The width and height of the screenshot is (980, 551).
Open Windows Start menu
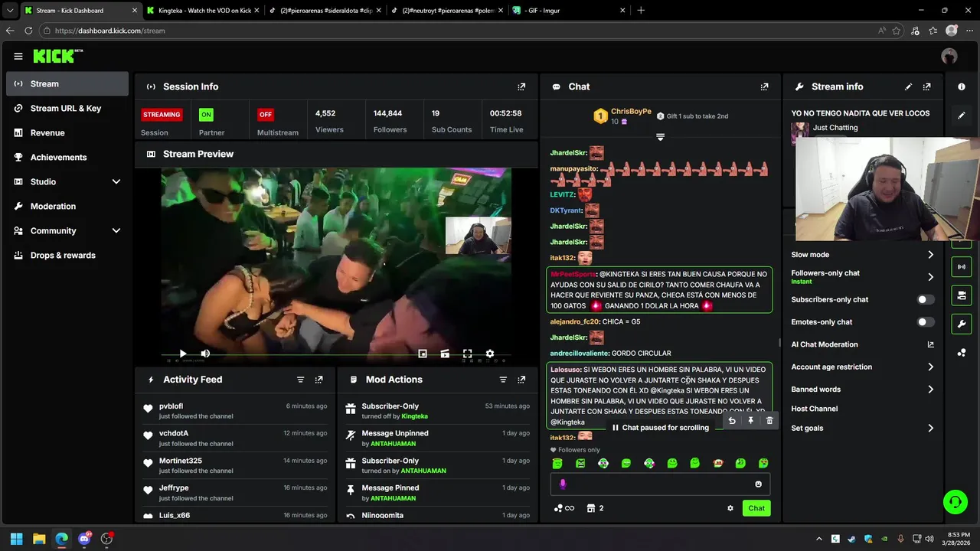click(16, 539)
